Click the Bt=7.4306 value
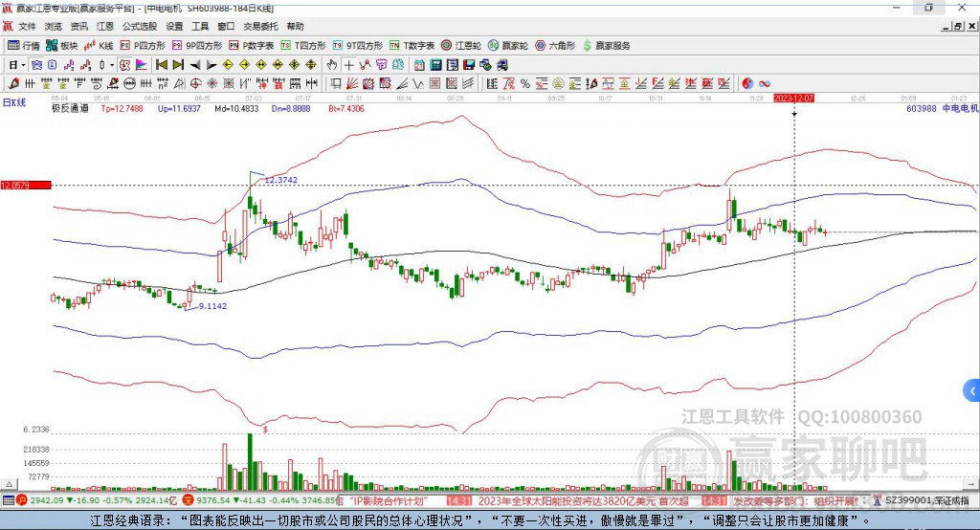 pyautogui.click(x=346, y=109)
